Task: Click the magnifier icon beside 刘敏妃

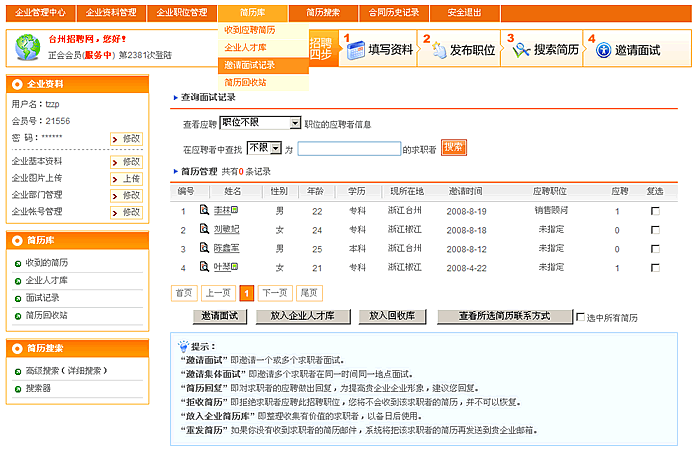Action: 204,229
